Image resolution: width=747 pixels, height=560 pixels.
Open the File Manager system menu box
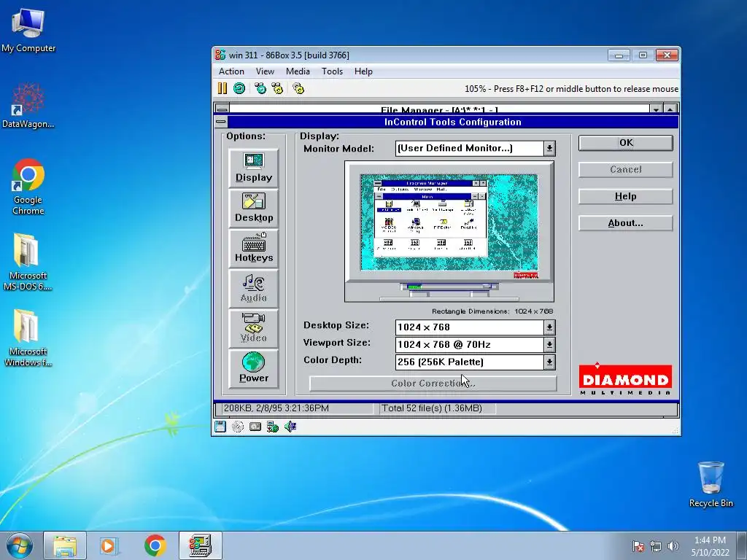(x=222, y=109)
